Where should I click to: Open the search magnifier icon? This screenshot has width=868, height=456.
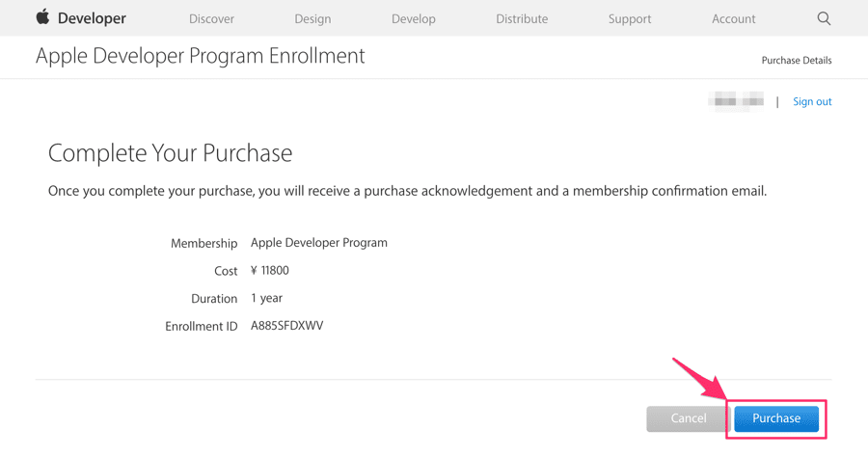pos(824,18)
